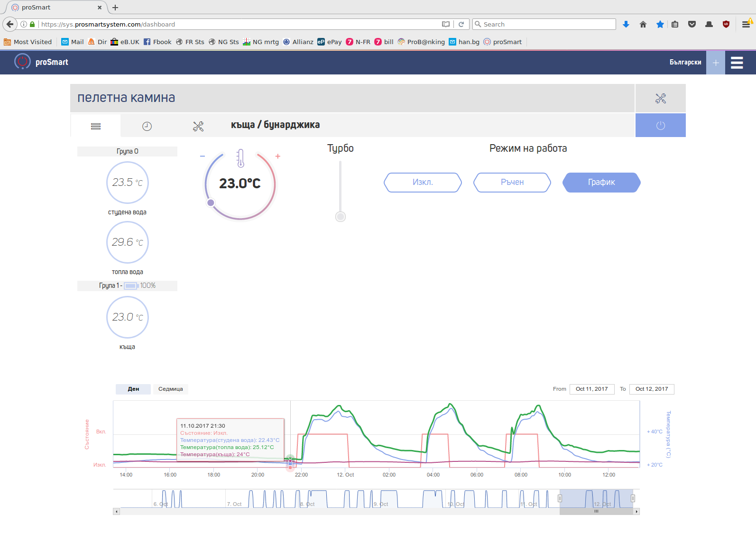Switch chart to Ден view
756x542 pixels.
point(133,389)
